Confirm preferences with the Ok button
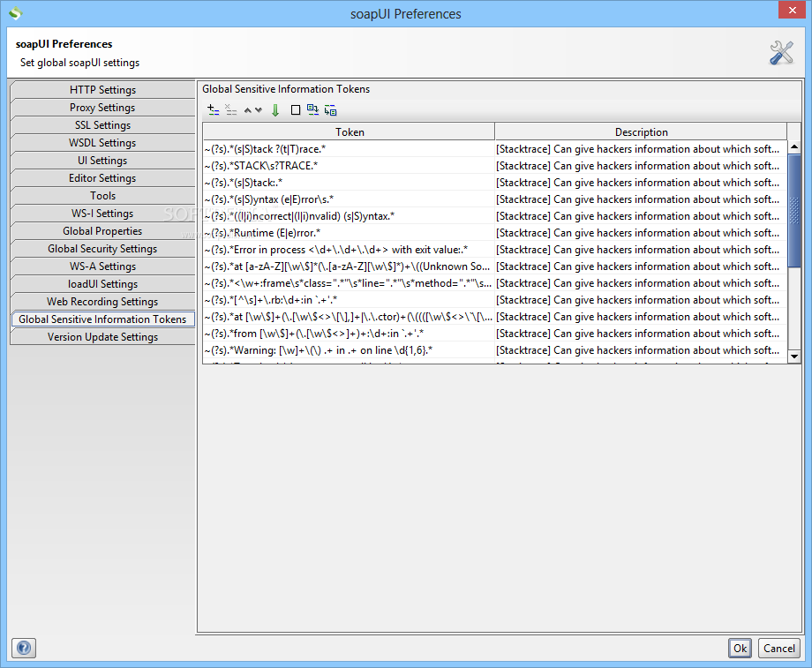This screenshot has width=812, height=668. [740, 648]
